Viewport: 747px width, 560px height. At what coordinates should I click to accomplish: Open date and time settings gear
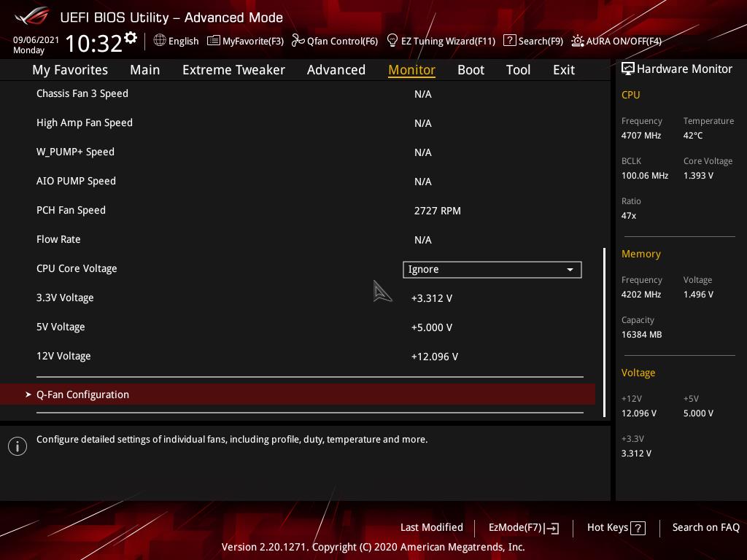131,37
